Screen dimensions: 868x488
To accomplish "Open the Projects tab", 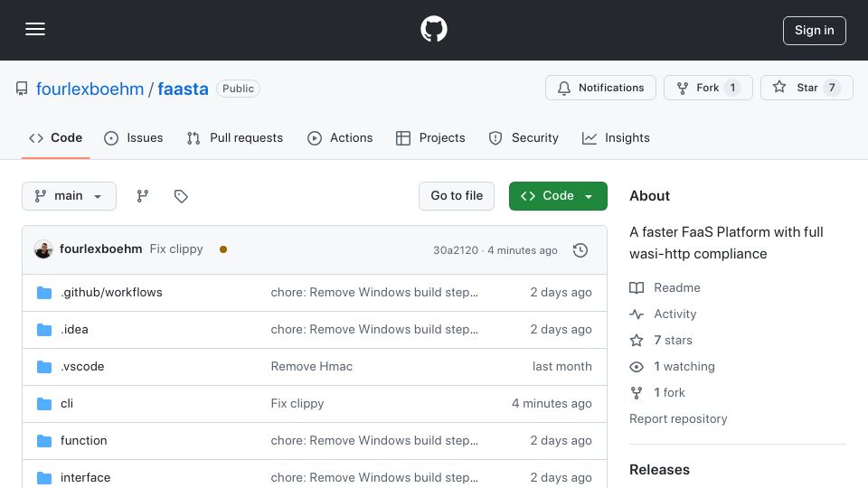I will coord(430,137).
